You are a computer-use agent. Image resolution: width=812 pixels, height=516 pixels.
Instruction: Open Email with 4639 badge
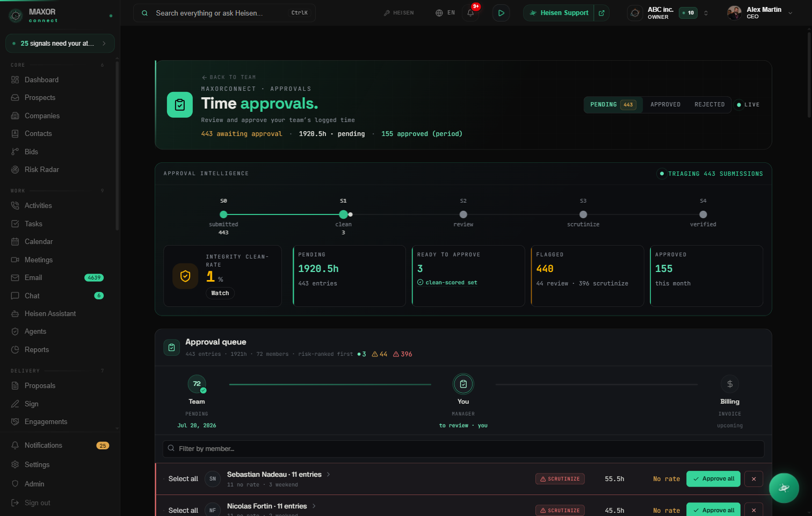coord(58,278)
